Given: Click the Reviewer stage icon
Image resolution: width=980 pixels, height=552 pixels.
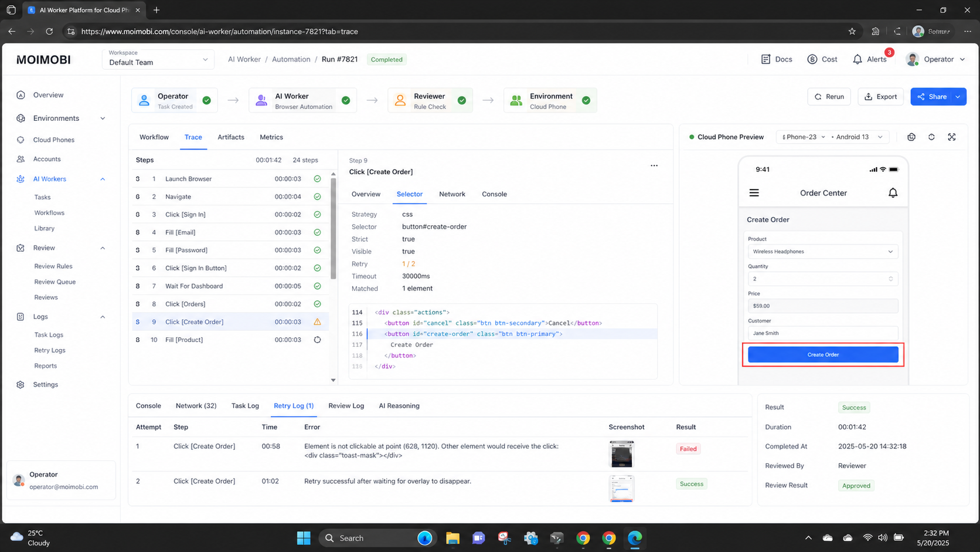Looking at the screenshot, I should (x=400, y=100).
